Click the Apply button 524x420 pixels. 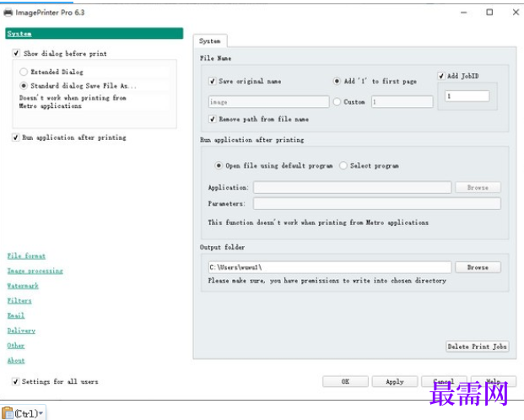395,381
